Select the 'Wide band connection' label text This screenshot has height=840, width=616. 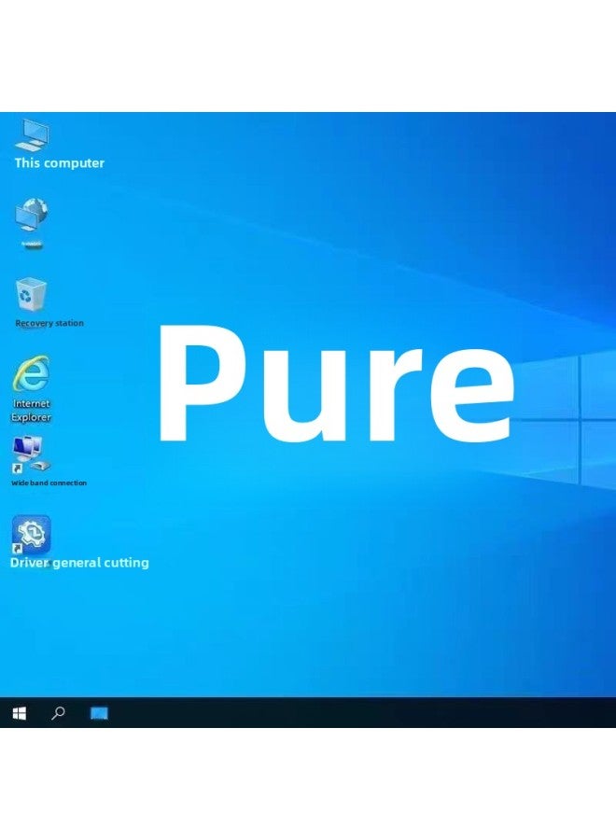pyautogui.click(x=49, y=483)
